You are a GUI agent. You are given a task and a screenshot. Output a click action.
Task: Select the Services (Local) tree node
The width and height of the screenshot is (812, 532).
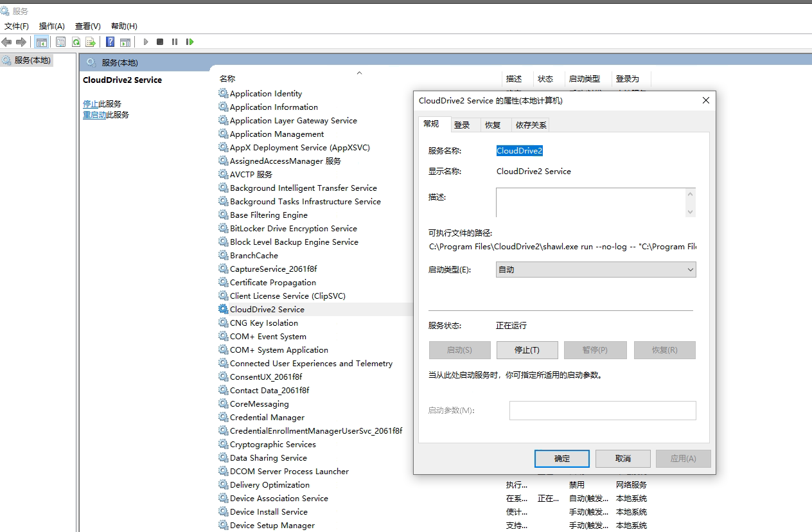click(32, 60)
